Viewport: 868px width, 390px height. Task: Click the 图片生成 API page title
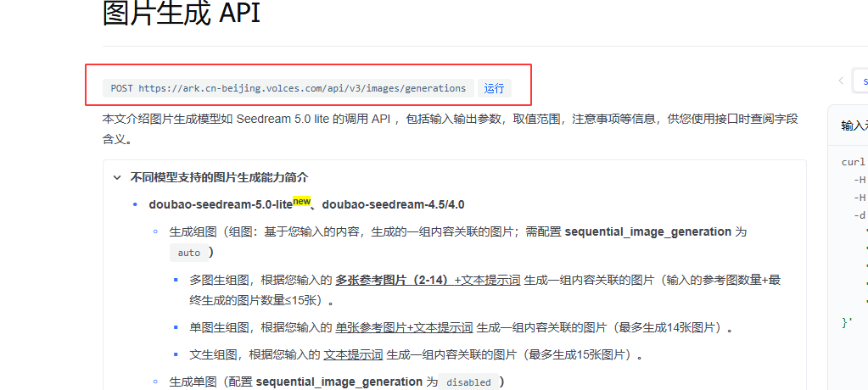click(x=182, y=14)
